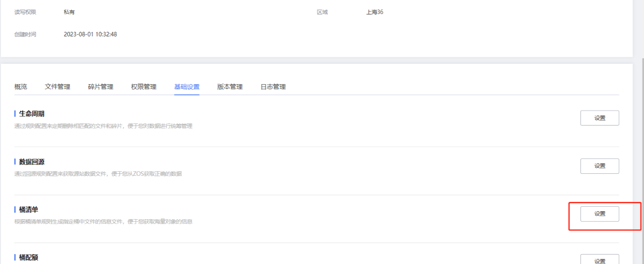Switch to the 概览 tab
This screenshot has height=264, width=644.
tap(21, 87)
